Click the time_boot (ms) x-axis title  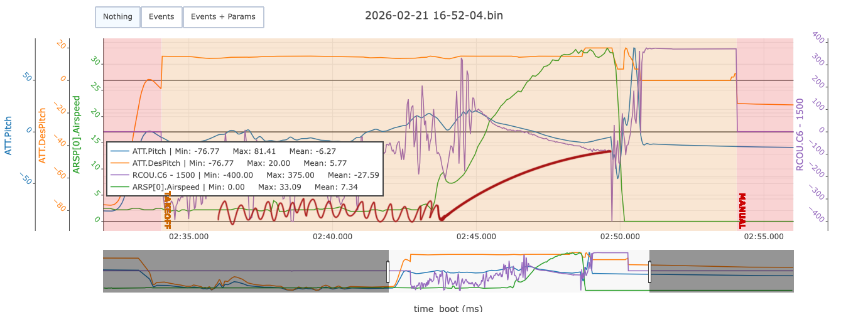[x=448, y=308]
